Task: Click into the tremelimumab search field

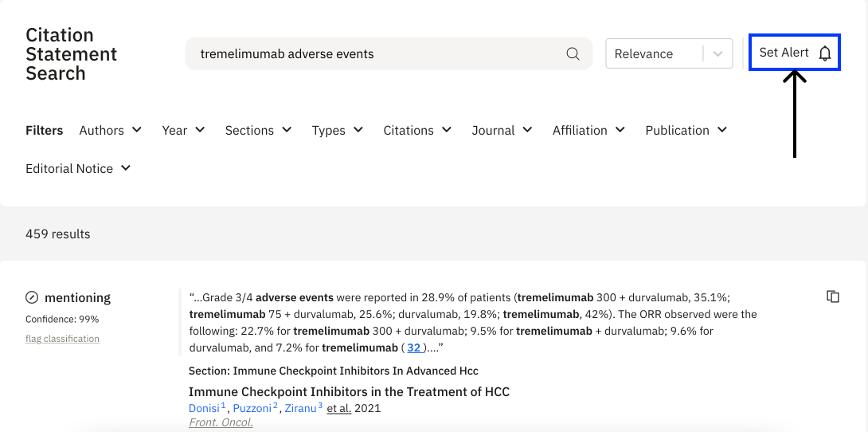Action: tap(374, 54)
